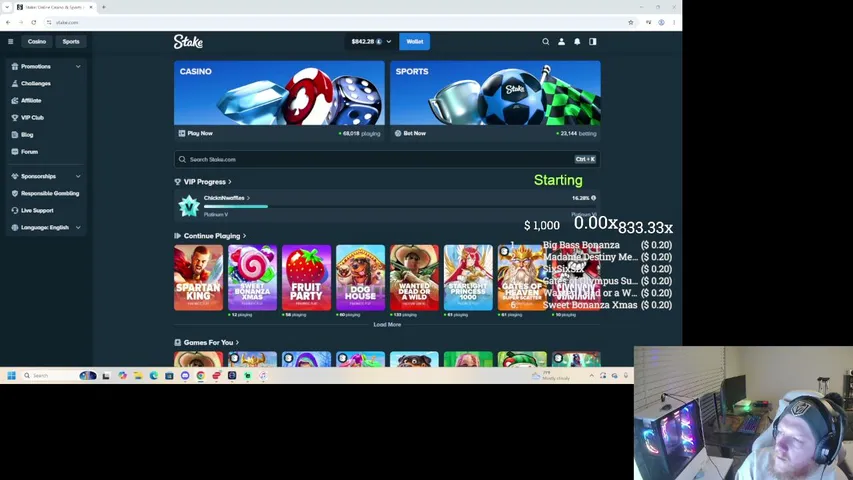Open Wanted Dead or a Wild tile

414,278
